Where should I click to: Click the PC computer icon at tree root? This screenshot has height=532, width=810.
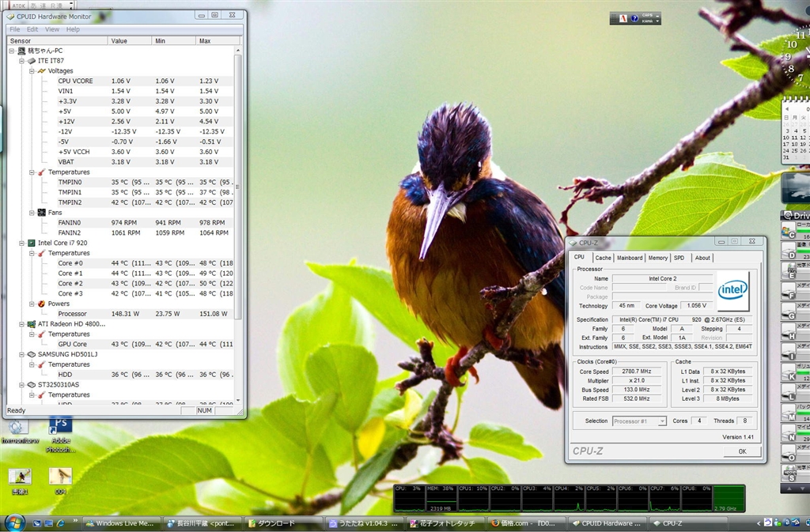tap(21, 51)
